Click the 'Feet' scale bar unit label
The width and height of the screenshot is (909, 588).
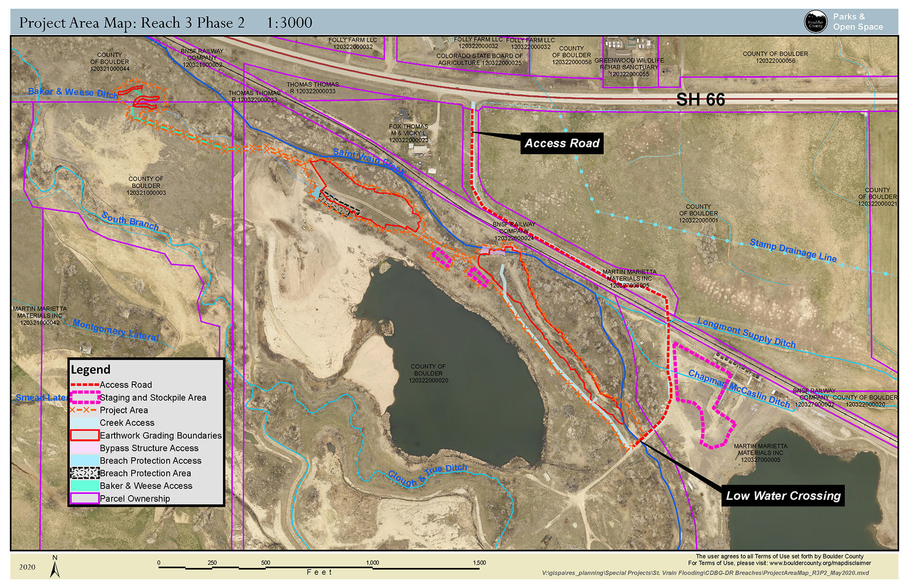tap(320, 572)
